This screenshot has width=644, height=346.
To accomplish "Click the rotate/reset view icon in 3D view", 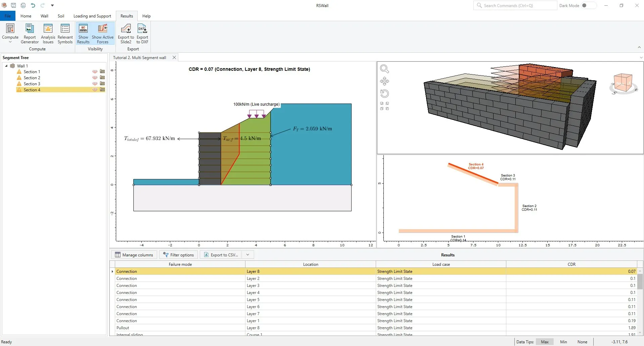I will pos(384,94).
